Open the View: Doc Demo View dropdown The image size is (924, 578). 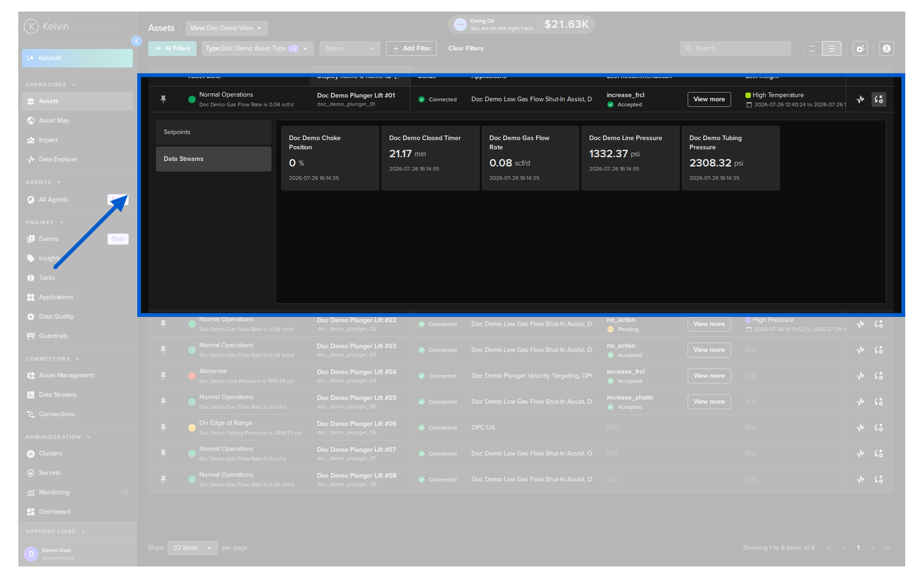(x=227, y=28)
